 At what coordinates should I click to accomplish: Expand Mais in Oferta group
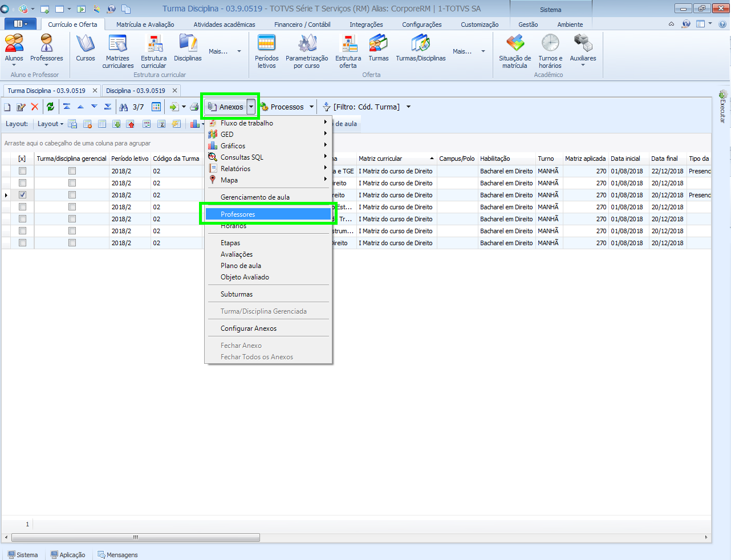(x=469, y=51)
